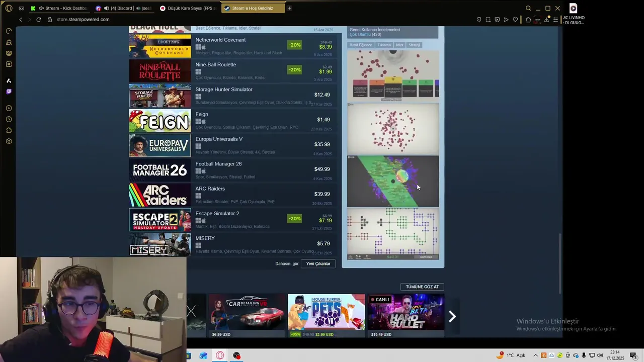View the grid network preview screenshot
644x362 pixels.
coord(393,234)
